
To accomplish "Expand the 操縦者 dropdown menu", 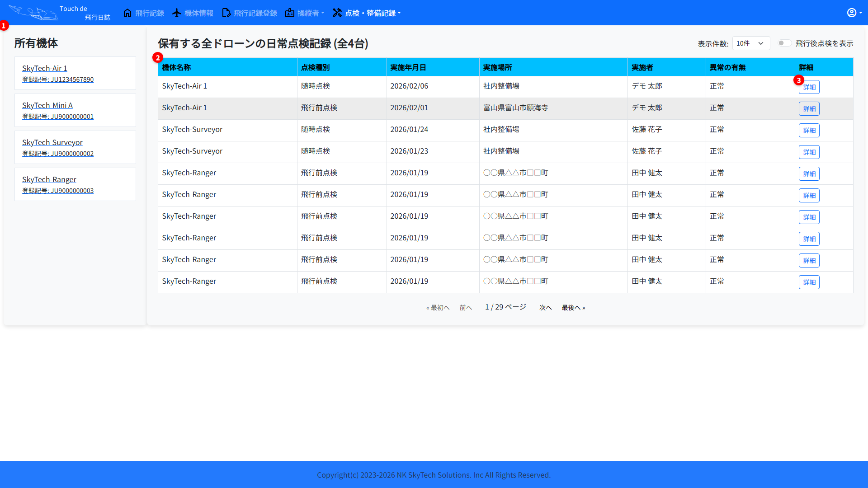I will coord(308,13).
